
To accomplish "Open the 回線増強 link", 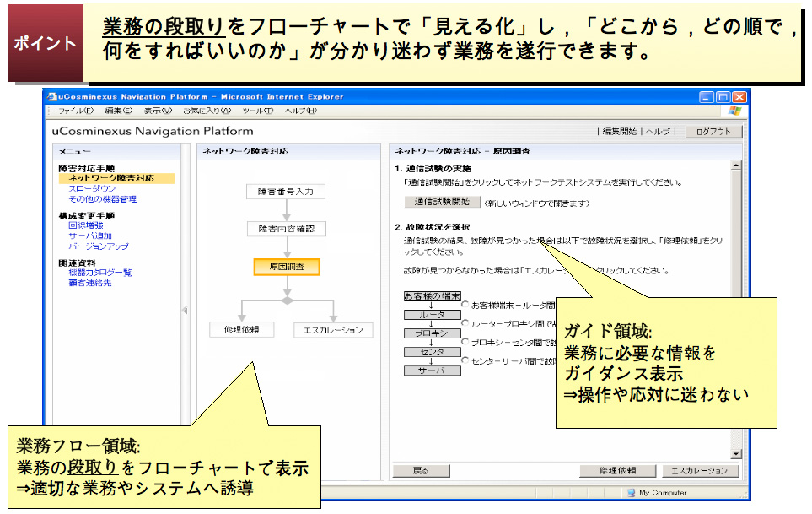I will [x=86, y=225].
